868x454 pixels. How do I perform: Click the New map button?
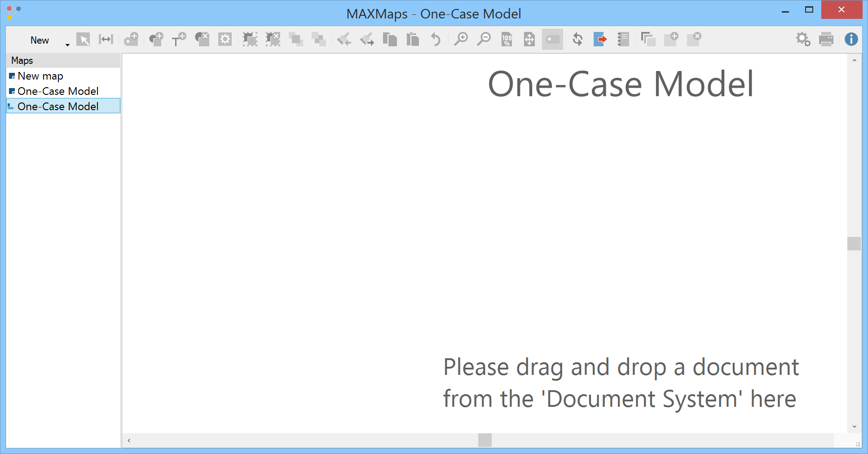[40, 40]
